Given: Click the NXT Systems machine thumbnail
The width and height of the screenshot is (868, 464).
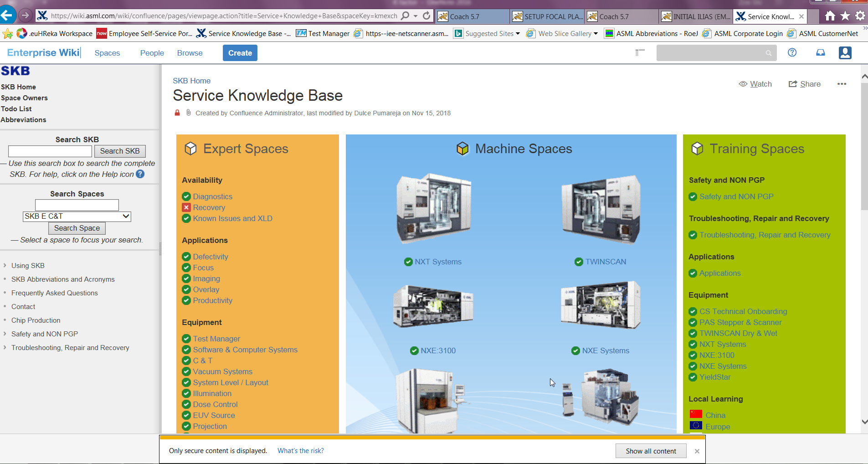Looking at the screenshot, I should click(x=433, y=209).
